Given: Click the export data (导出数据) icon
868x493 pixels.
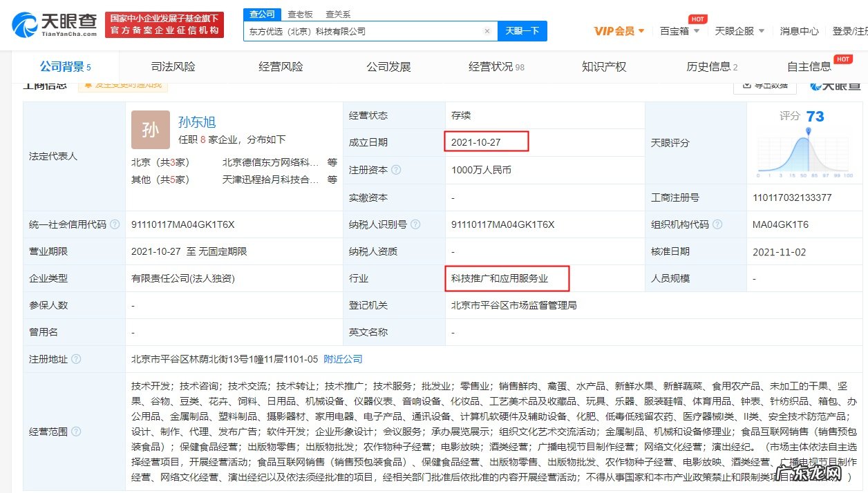Looking at the screenshot, I should click(765, 85).
